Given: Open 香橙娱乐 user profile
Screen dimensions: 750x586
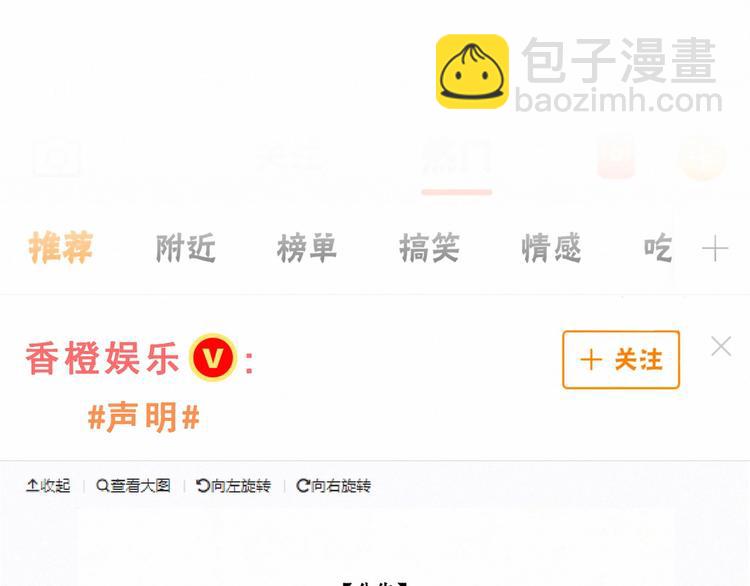Looking at the screenshot, I should coord(102,358).
